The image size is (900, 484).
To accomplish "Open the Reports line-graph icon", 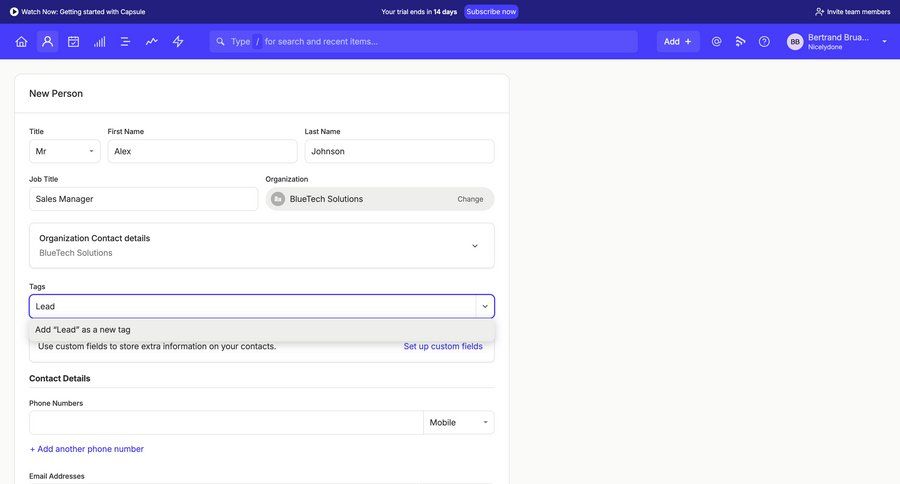I will (151, 41).
